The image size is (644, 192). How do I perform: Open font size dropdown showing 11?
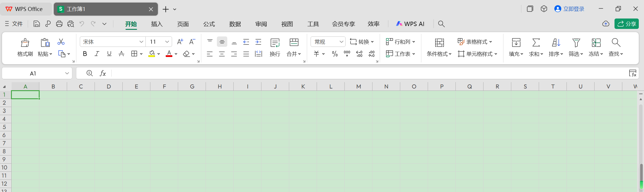tap(167, 42)
